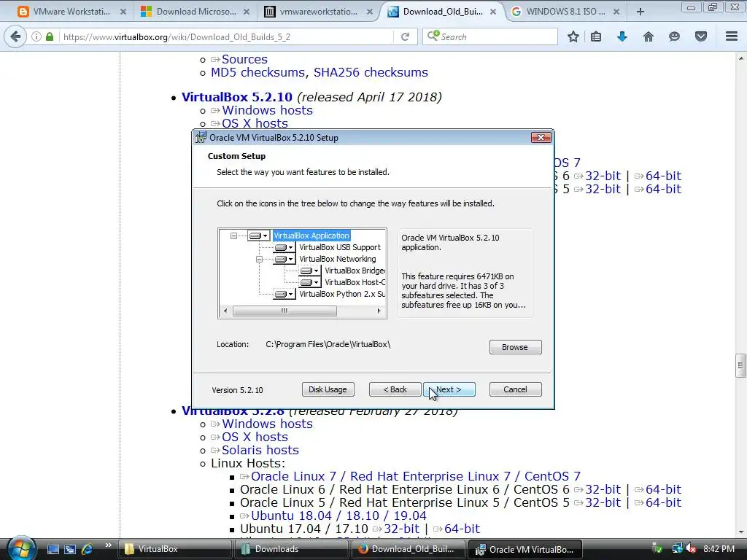Screen dimensions: 747x560
Task: Open VirtualBox Bridged feature dropdown
Action: [x=309, y=271]
